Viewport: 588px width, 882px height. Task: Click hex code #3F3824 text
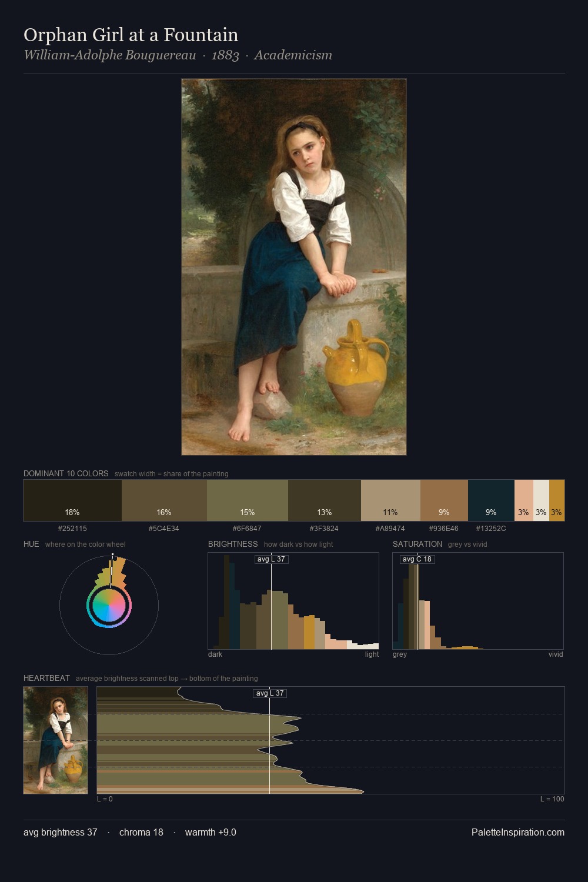pyautogui.click(x=325, y=529)
